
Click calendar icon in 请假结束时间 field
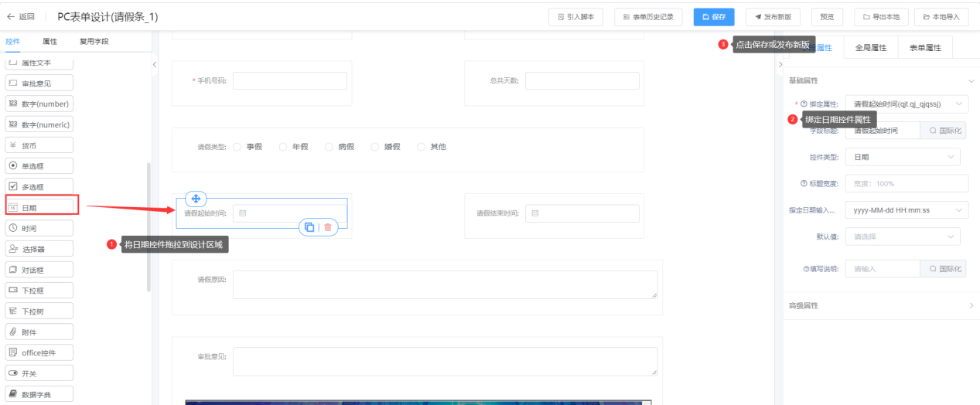point(535,213)
